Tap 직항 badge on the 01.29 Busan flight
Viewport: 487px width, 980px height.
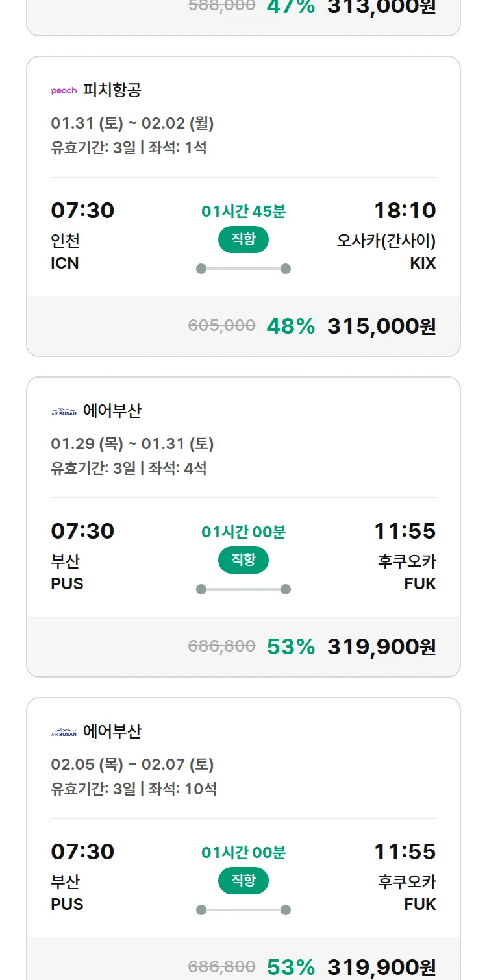click(243, 560)
